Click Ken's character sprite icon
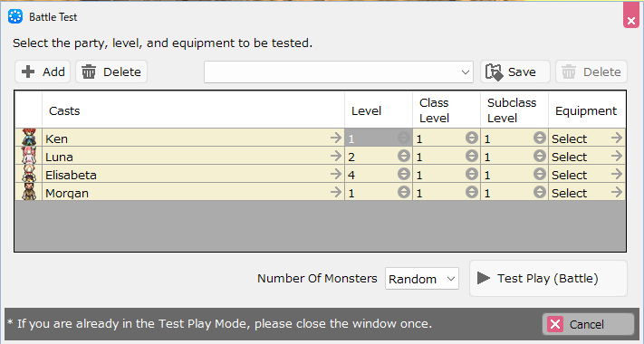This screenshot has height=344, width=644. coord(29,138)
